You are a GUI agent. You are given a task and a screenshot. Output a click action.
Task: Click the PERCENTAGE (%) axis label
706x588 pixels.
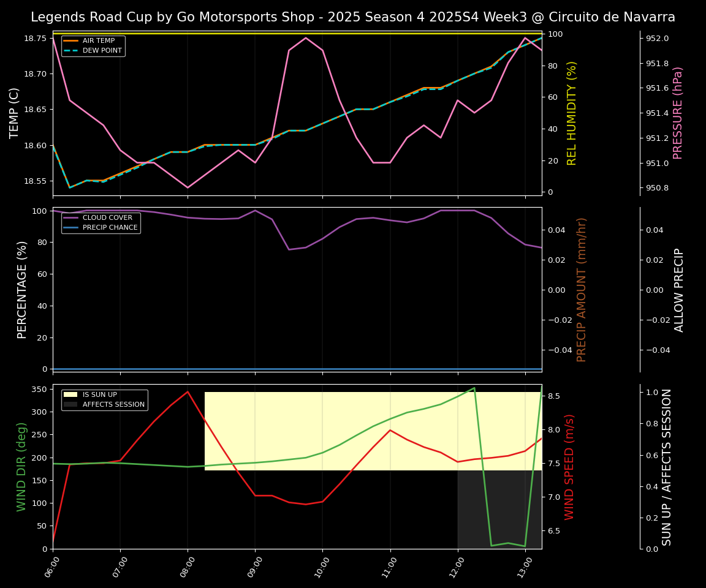[x=22, y=290]
